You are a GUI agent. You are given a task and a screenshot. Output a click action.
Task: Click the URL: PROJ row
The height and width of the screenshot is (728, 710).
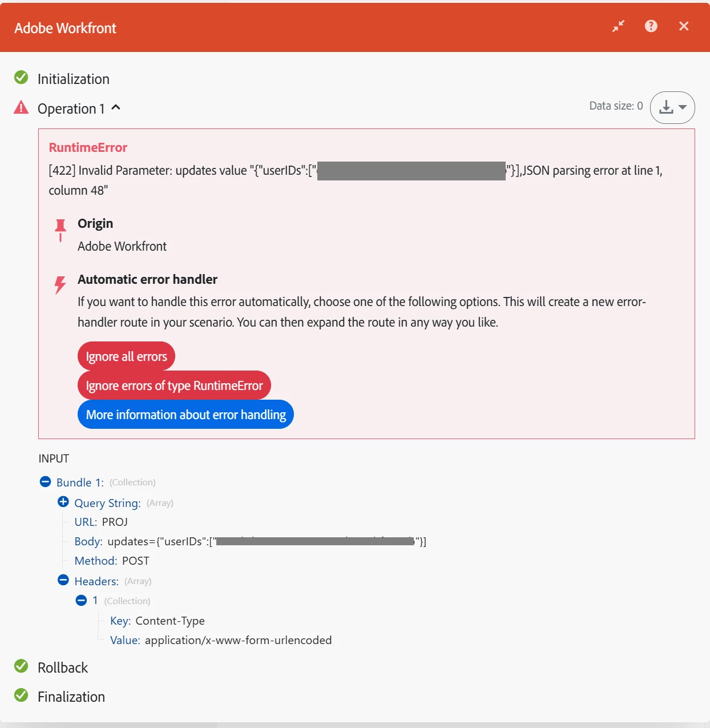click(x=101, y=522)
